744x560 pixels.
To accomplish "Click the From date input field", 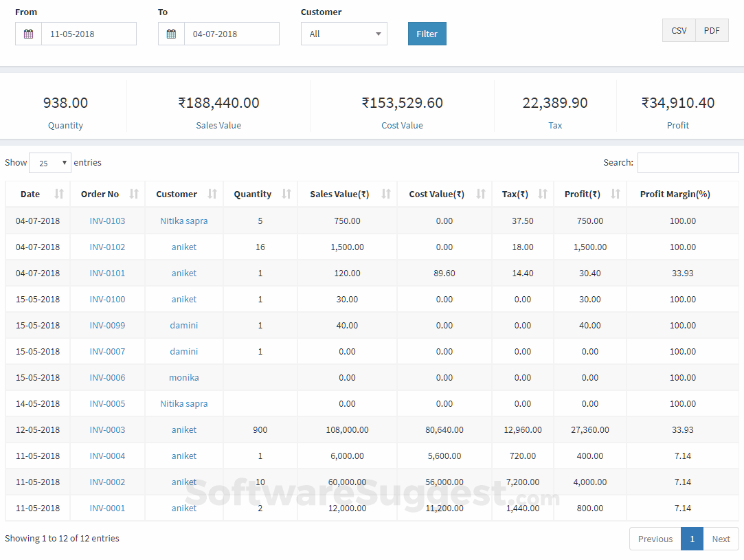I will coord(89,34).
